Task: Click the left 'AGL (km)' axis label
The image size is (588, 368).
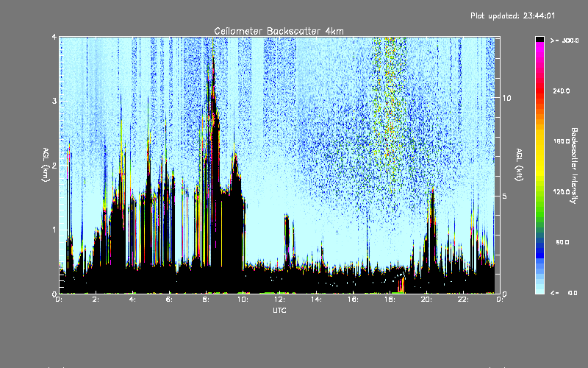Action: click(x=46, y=164)
